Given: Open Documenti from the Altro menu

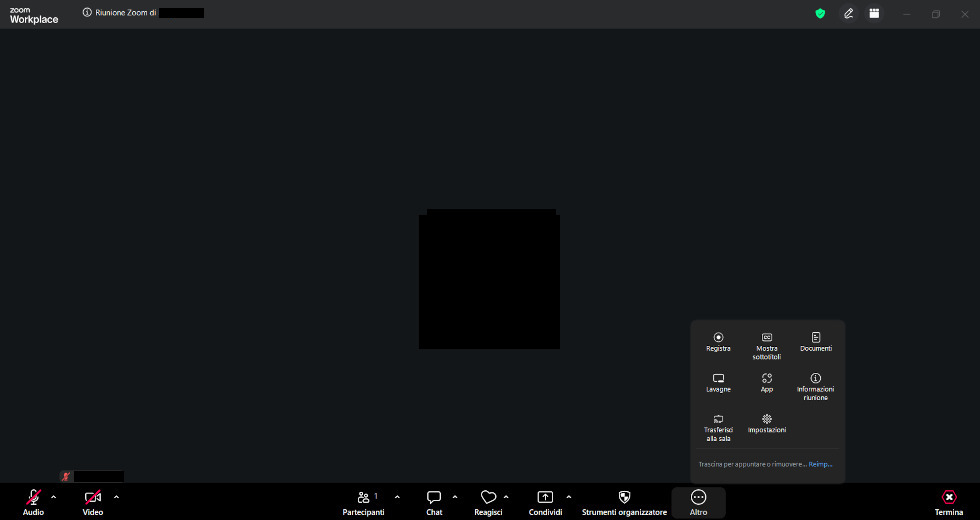Looking at the screenshot, I should point(816,342).
